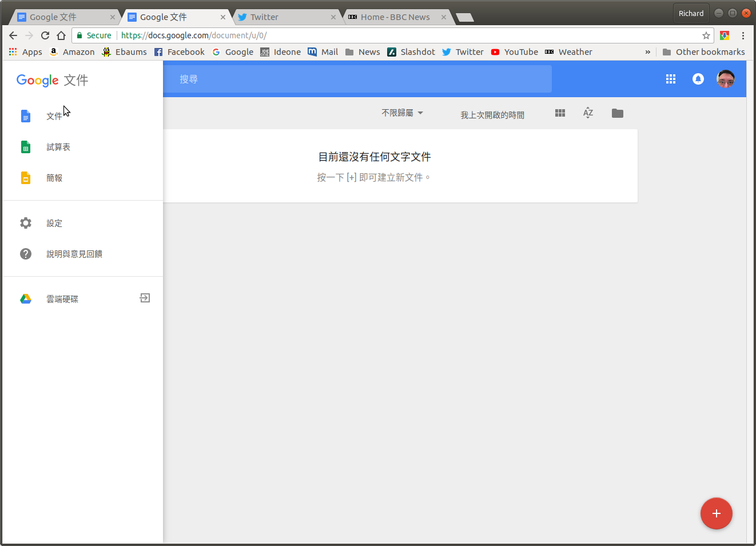Expand the Other bookmarks folder
Viewport: 756px width, 546px height.
[x=703, y=52]
